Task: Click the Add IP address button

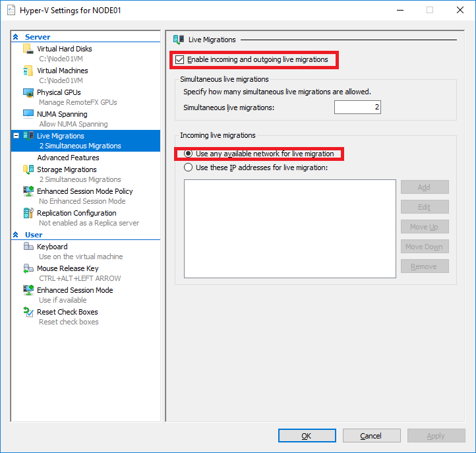Action: pyautogui.click(x=425, y=187)
